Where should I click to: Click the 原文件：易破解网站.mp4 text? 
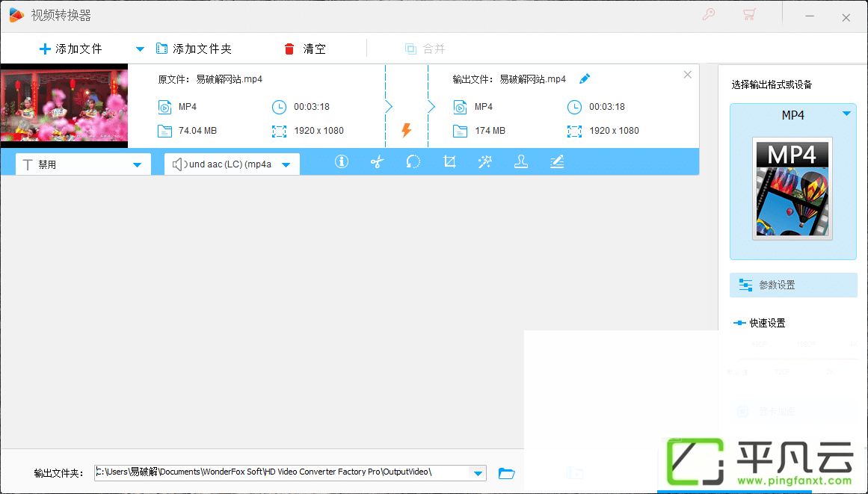pos(210,79)
